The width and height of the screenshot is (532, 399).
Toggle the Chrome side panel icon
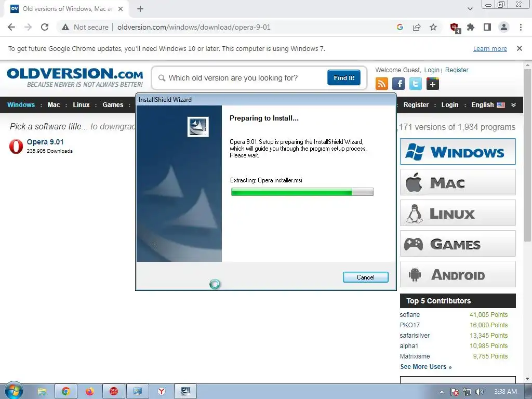[487, 27]
